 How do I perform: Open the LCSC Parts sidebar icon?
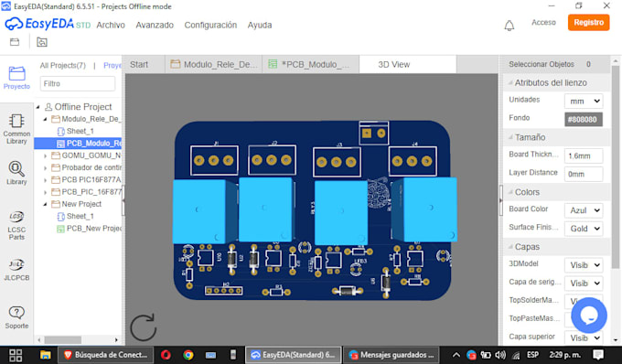coord(16,225)
